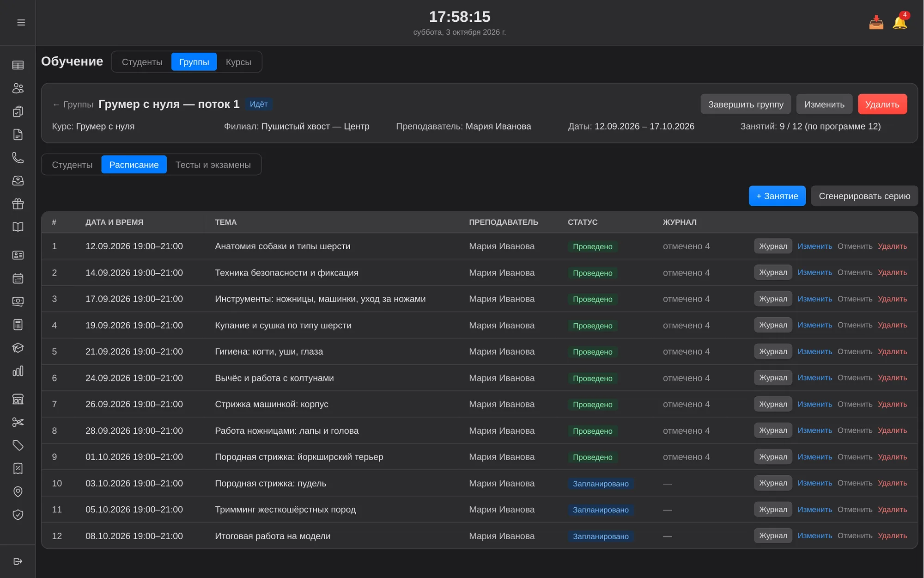
Task: Open the people sidebar icon
Action: click(18, 88)
